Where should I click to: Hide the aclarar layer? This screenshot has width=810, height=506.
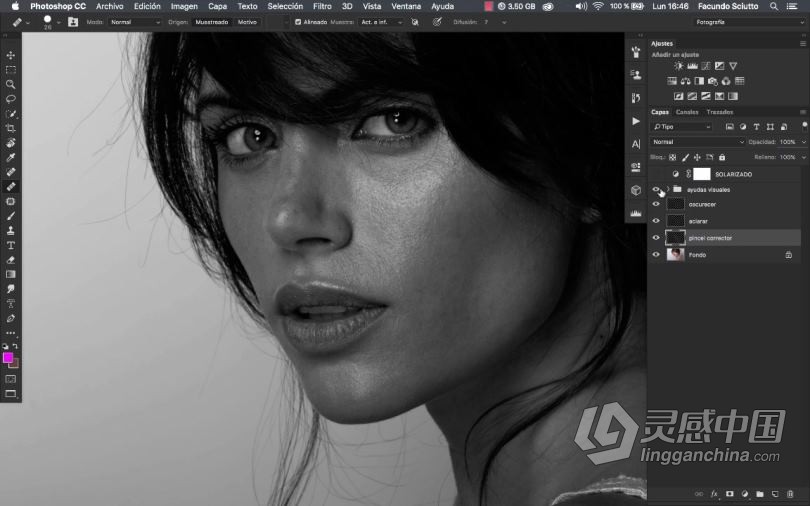pyautogui.click(x=656, y=221)
